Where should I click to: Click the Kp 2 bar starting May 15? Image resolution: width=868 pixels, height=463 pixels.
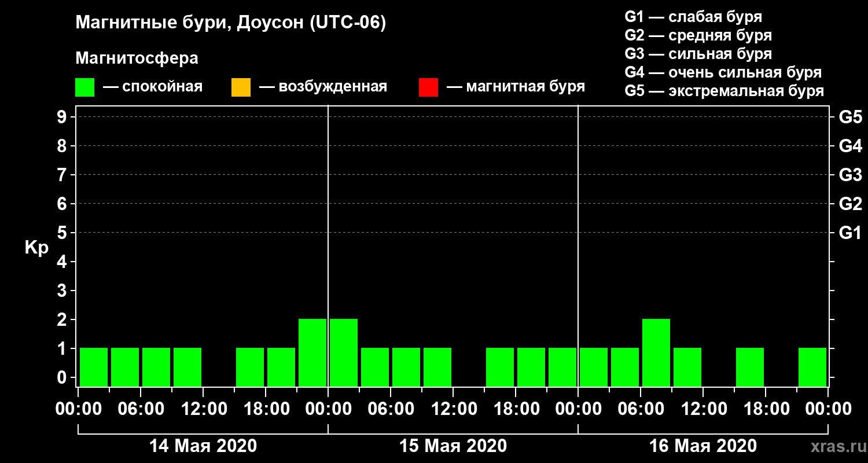click(344, 352)
